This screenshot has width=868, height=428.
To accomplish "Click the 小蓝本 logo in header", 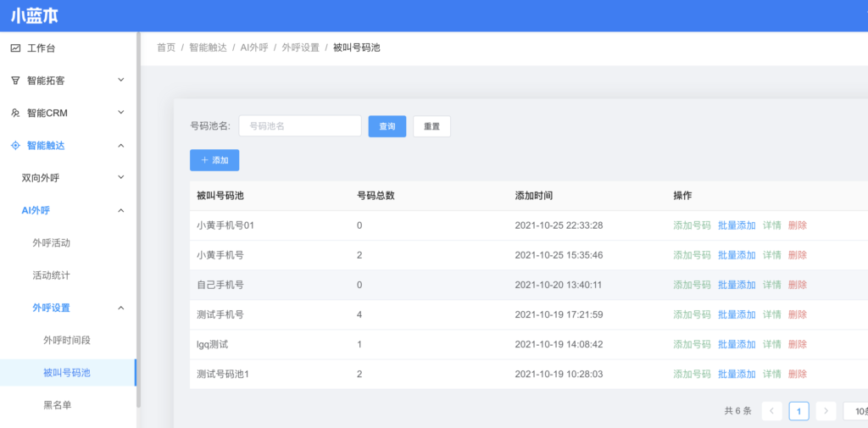I will 35,16.
